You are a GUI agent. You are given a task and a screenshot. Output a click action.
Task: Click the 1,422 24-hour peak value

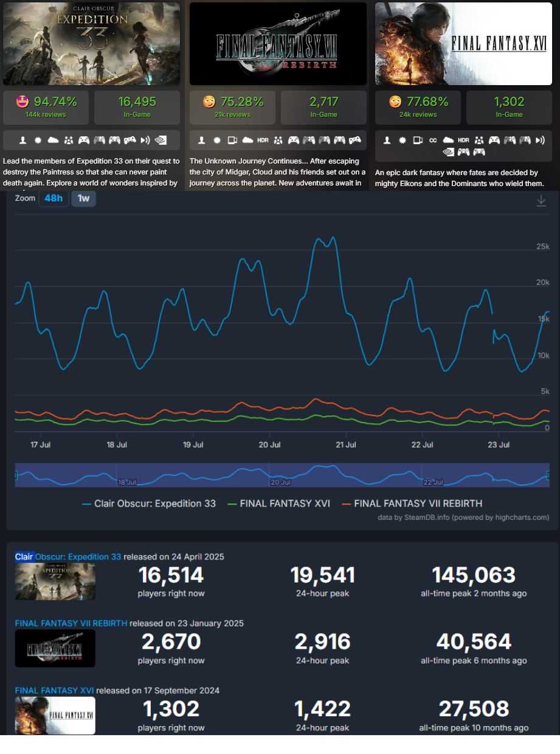(x=322, y=709)
